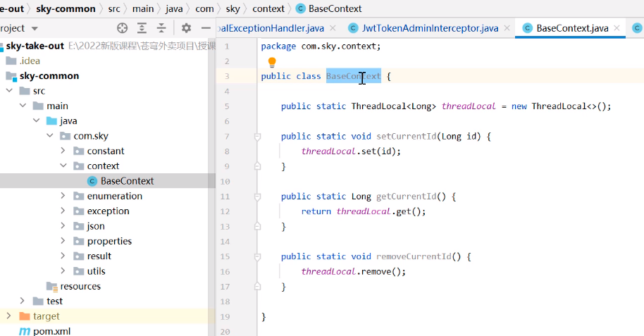Click 'main' in the breadcrumb bar
The height and width of the screenshot is (336, 644).
click(143, 8)
